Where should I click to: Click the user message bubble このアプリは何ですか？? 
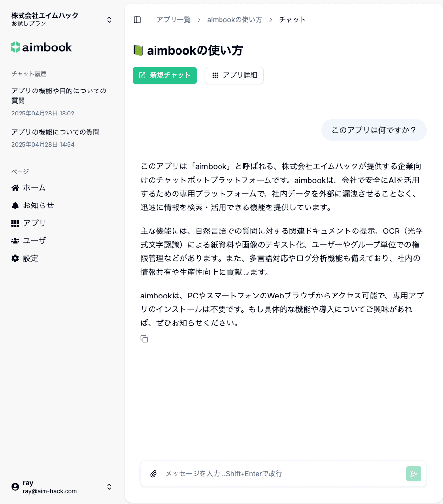click(374, 130)
